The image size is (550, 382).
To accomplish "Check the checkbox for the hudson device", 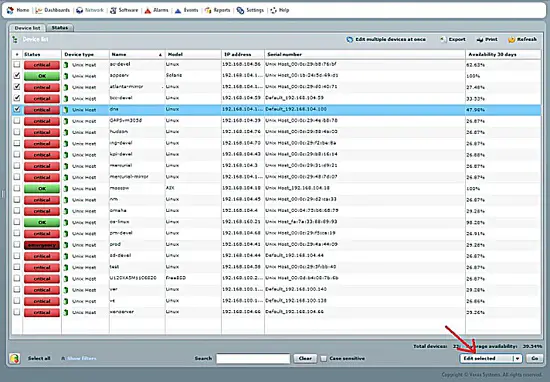I will point(16,132).
